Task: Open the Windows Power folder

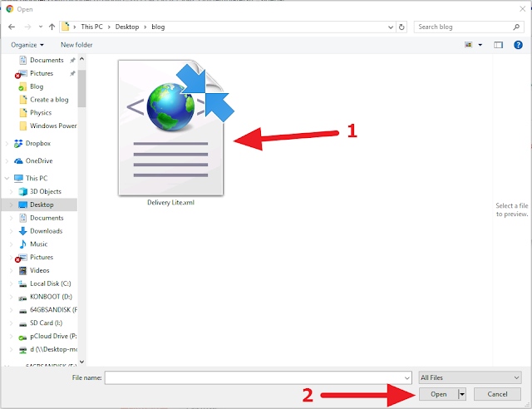Action: point(53,126)
